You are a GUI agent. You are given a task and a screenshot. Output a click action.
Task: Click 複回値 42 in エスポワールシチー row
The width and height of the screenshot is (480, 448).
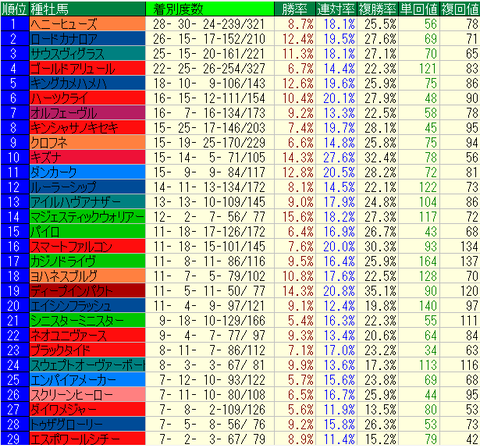(472, 439)
